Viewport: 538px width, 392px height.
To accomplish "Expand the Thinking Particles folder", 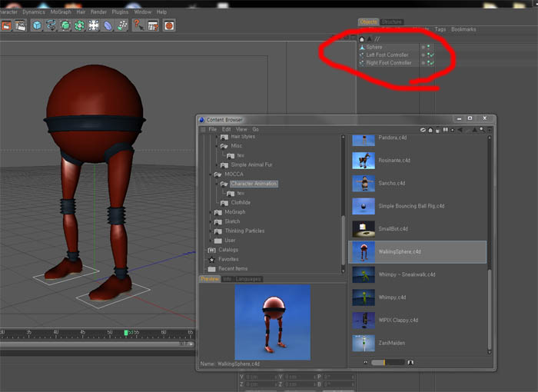I will [x=211, y=231].
